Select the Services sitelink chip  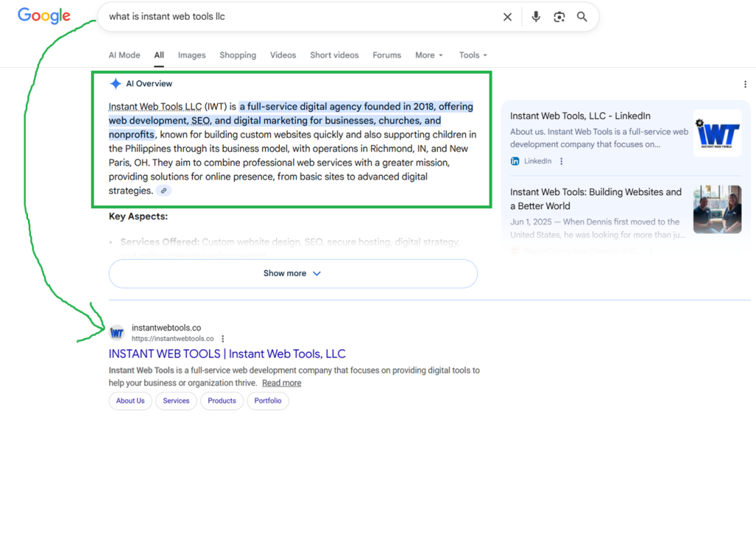point(176,401)
